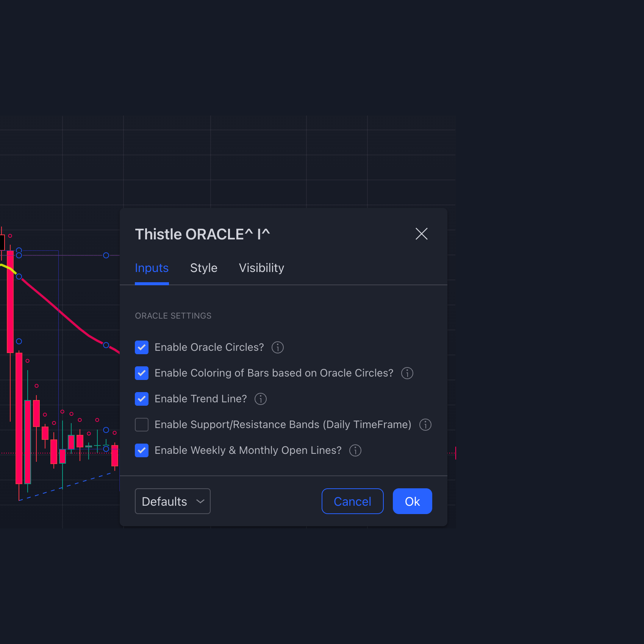Disable the Enable Oracle Circles checkbox
The height and width of the screenshot is (644, 644).
142,347
